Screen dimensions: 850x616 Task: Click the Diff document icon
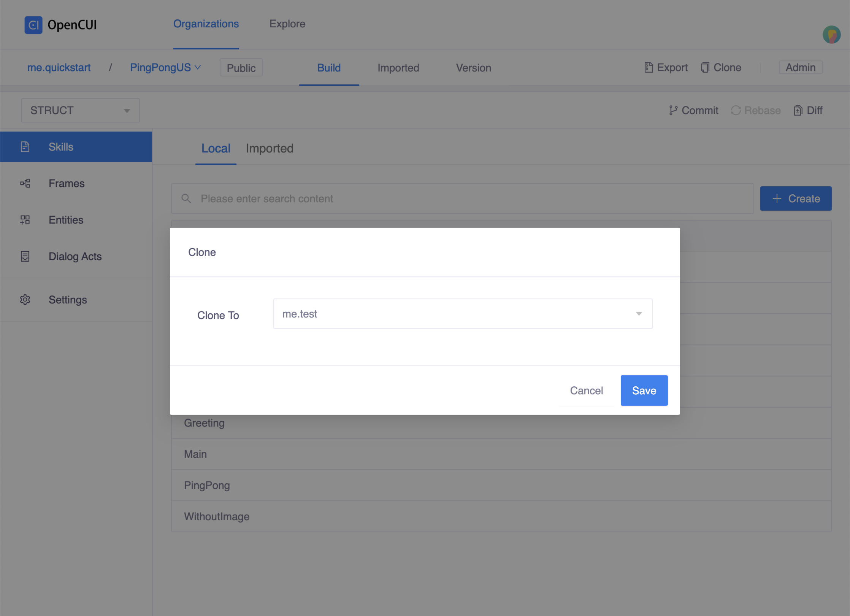point(798,110)
